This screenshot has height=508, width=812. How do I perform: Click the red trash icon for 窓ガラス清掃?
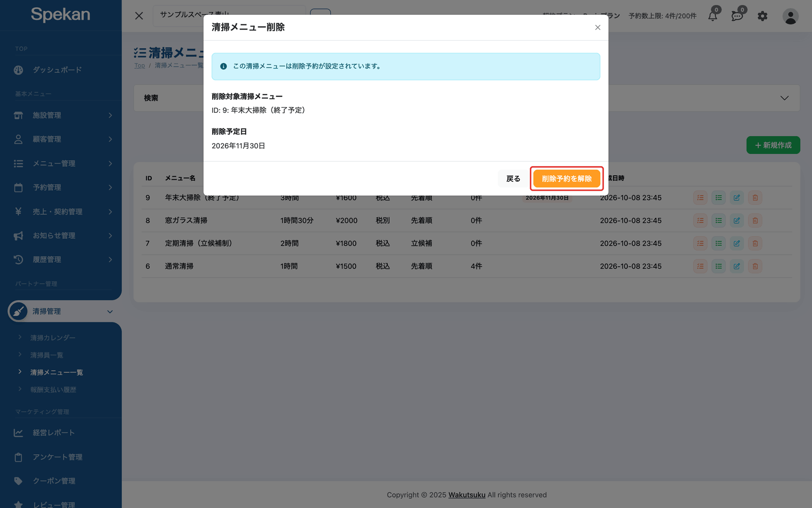[755, 220]
